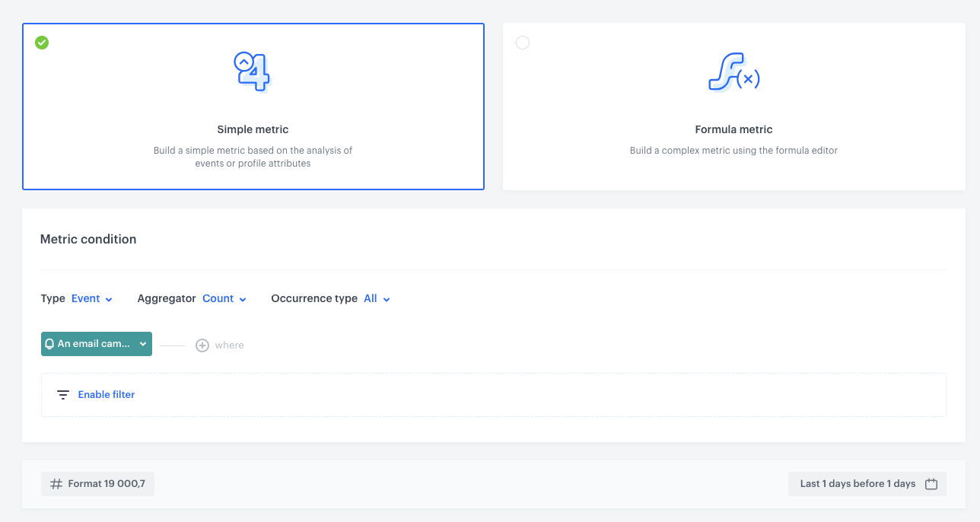The height and width of the screenshot is (522, 980).
Task: Click the Formula metric title
Action: pyautogui.click(x=733, y=129)
